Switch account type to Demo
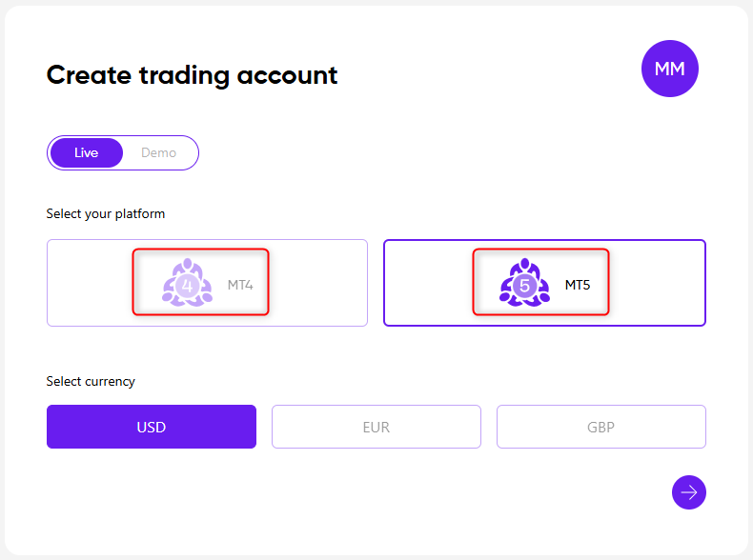This screenshot has height=560, width=753. [158, 152]
